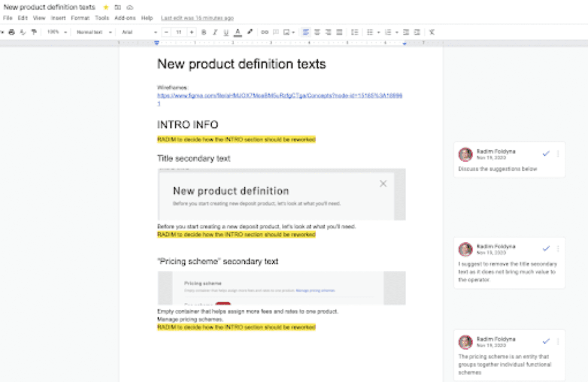The image size is (588, 382).
Task: Open the Format menu
Action: pos(80,18)
